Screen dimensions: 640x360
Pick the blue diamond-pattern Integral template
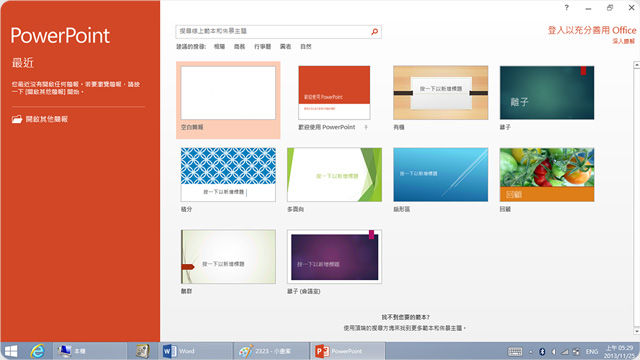[228, 175]
